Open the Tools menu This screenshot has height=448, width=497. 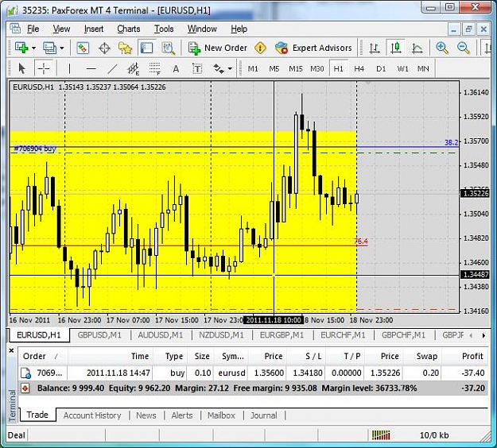pyautogui.click(x=164, y=29)
